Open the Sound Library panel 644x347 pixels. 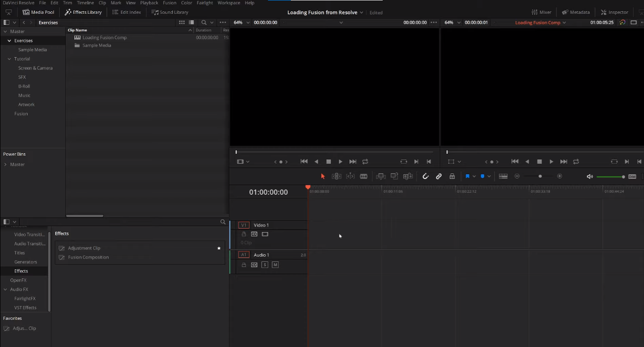coord(169,12)
